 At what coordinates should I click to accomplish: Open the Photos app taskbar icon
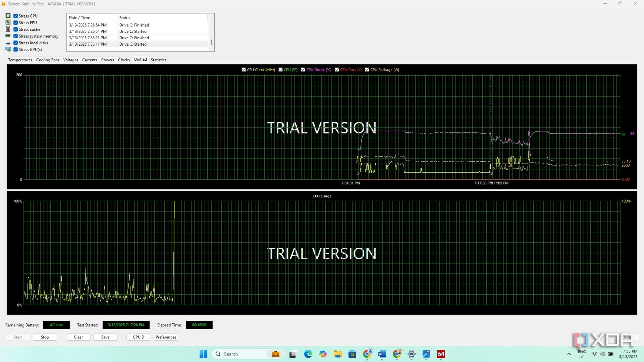coord(426,354)
